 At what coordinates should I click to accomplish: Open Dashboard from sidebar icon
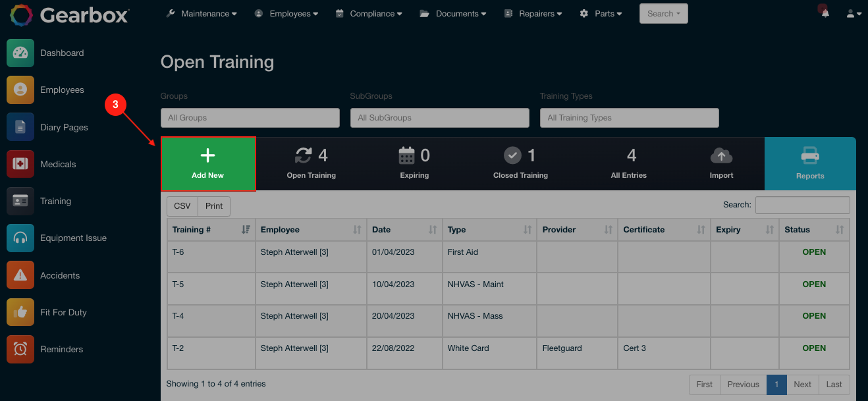click(20, 53)
